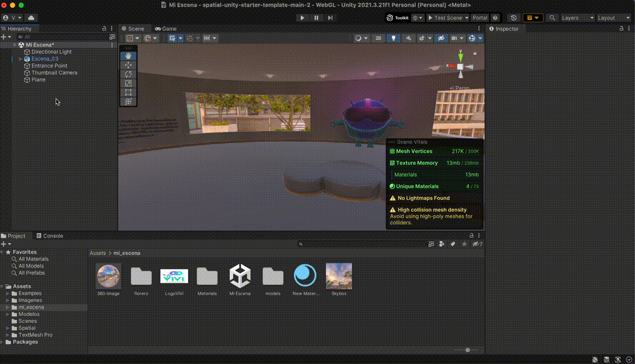The image size is (635, 364).
Task: Open Inspector panel options menu
Action: pyautogui.click(x=629, y=29)
